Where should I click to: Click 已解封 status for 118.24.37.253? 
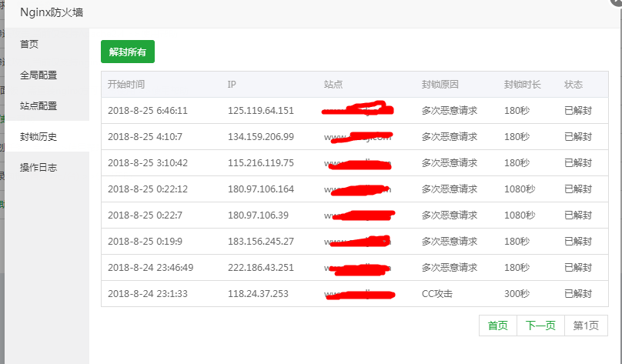coord(578,293)
